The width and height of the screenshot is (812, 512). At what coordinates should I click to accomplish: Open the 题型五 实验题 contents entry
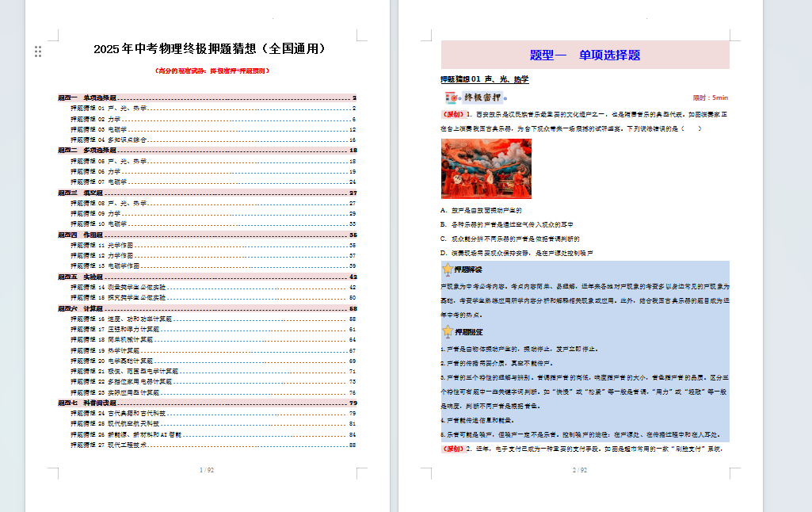click(x=82, y=277)
